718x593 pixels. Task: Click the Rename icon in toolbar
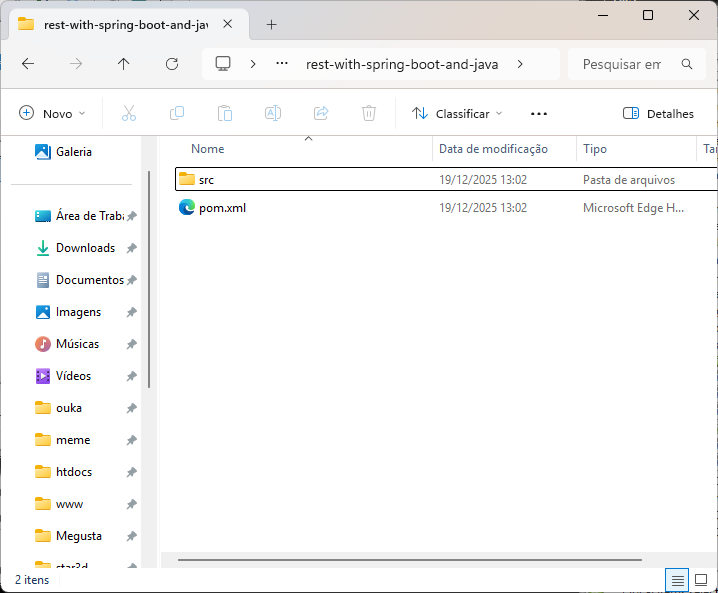(273, 114)
